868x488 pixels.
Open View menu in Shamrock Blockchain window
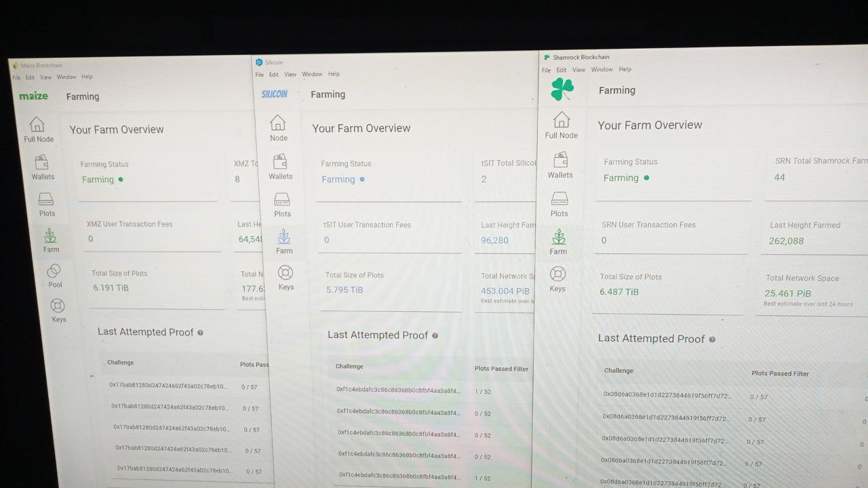tap(578, 70)
